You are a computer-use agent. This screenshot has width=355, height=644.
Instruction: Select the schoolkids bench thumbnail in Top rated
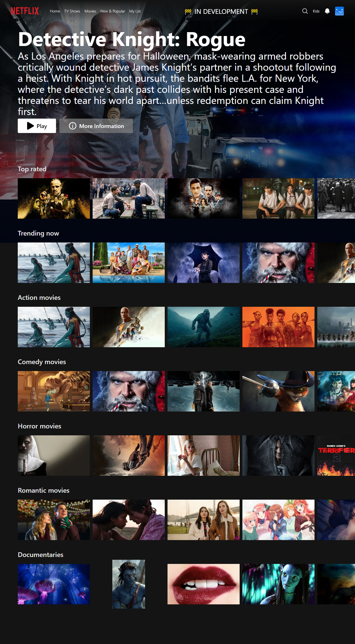pyautogui.click(x=278, y=198)
